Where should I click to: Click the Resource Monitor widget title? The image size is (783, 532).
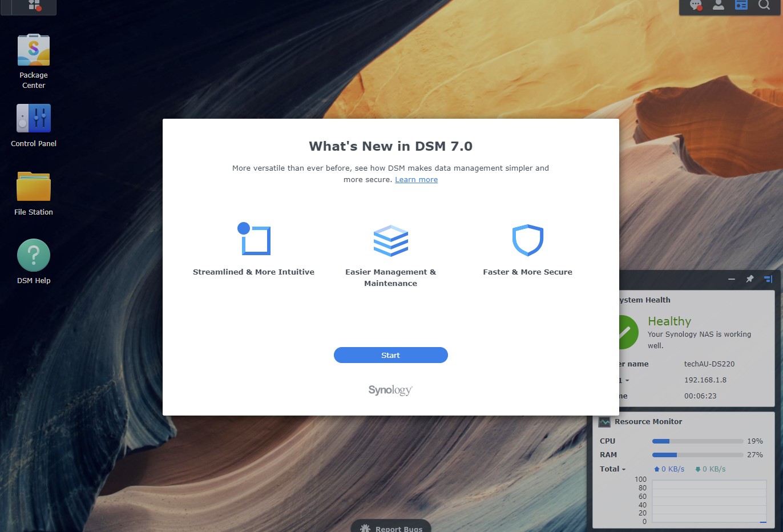648,422
